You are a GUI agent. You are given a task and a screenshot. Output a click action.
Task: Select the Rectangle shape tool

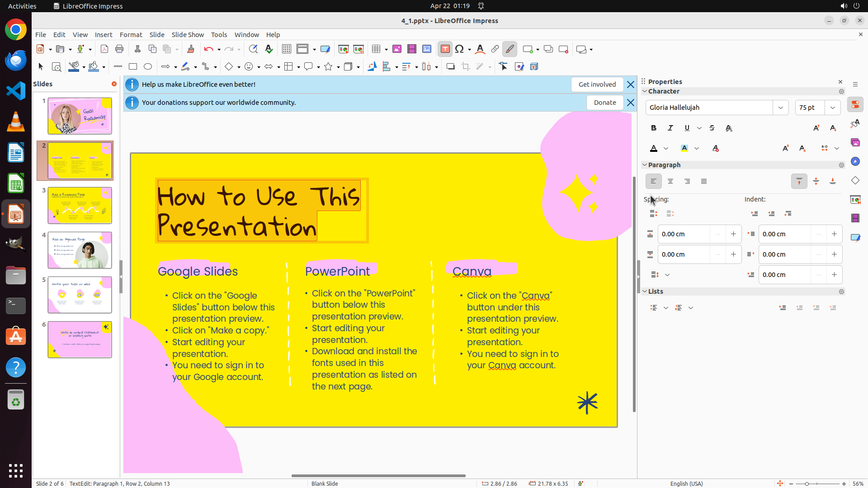(x=133, y=67)
